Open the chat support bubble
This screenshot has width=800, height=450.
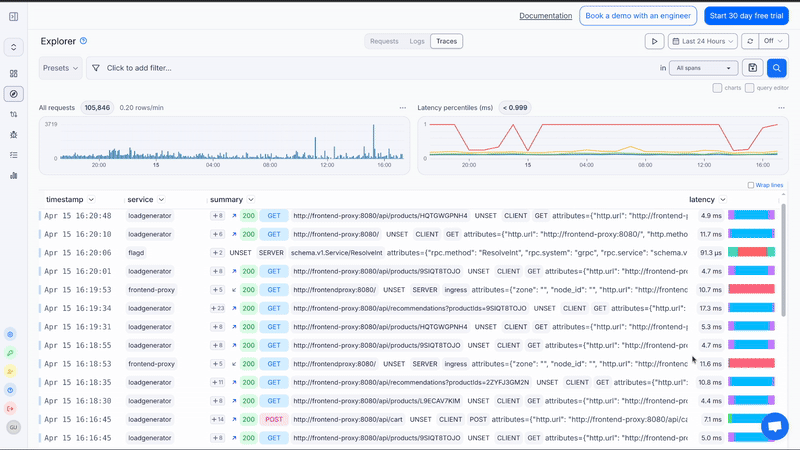click(774, 426)
